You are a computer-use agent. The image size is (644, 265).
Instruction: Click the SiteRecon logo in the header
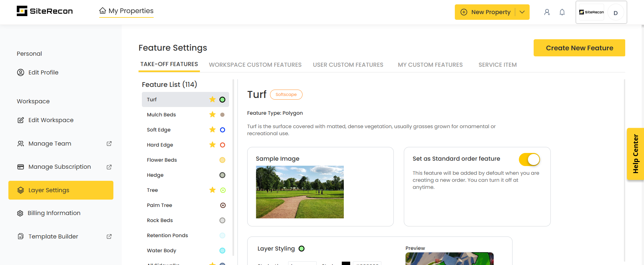pyautogui.click(x=45, y=11)
